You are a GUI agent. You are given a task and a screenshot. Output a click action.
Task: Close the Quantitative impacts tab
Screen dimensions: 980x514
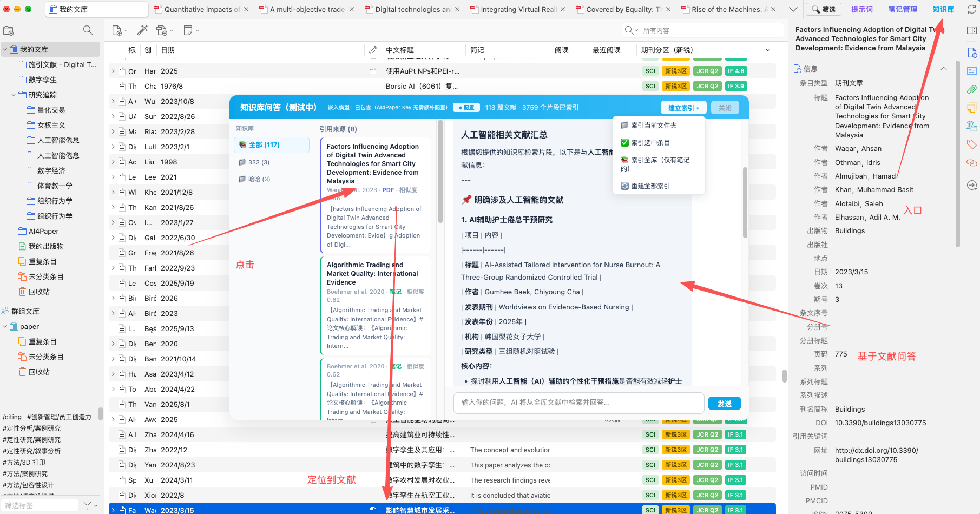point(246,9)
